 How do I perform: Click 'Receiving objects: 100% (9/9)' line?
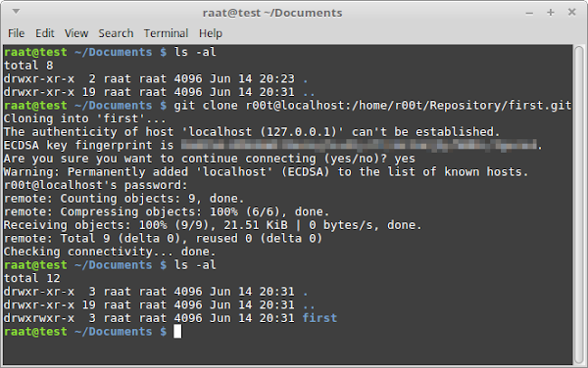(x=213, y=225)
